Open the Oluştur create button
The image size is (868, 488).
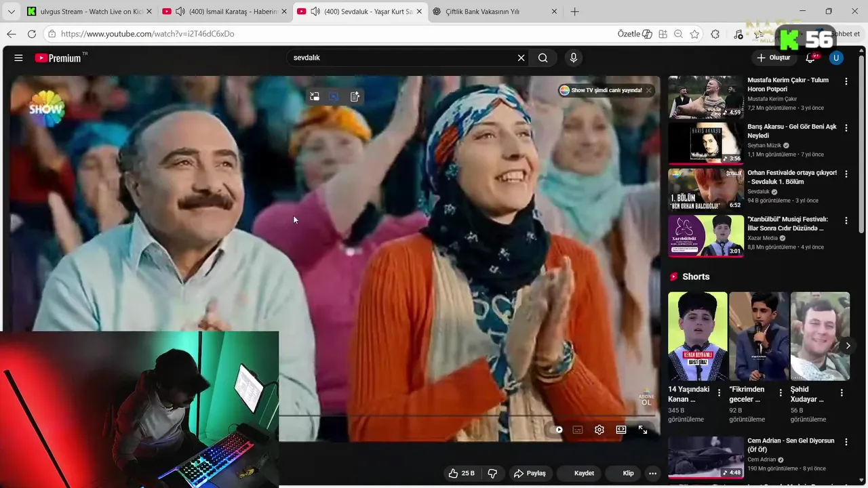pos(774,58)
